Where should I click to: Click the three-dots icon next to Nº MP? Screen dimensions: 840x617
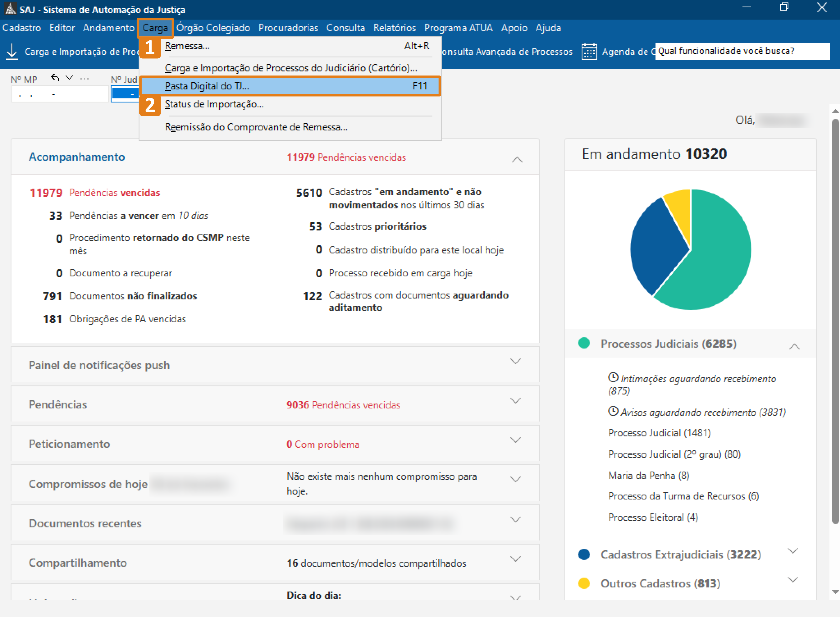coord(84,78)
